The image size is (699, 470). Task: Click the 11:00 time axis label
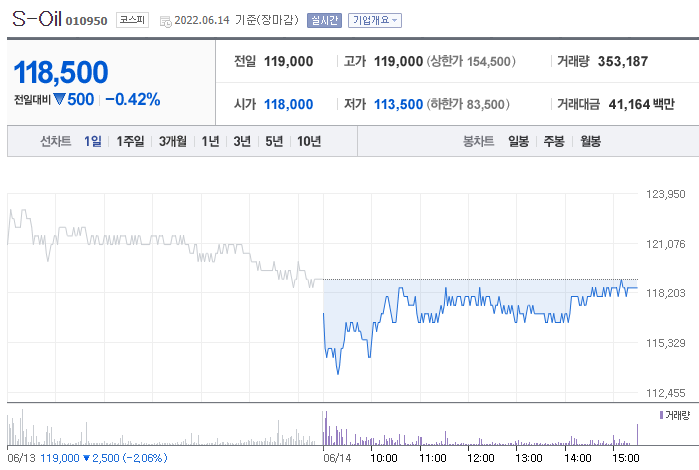point(433,458)
